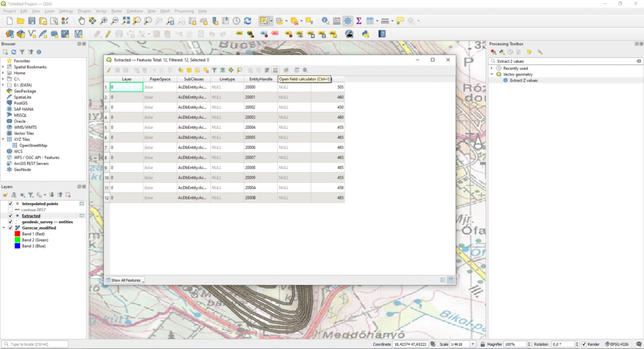Create a new project with the blank page icon
This screenshot has width=644, height=349.
coord(9,21)
